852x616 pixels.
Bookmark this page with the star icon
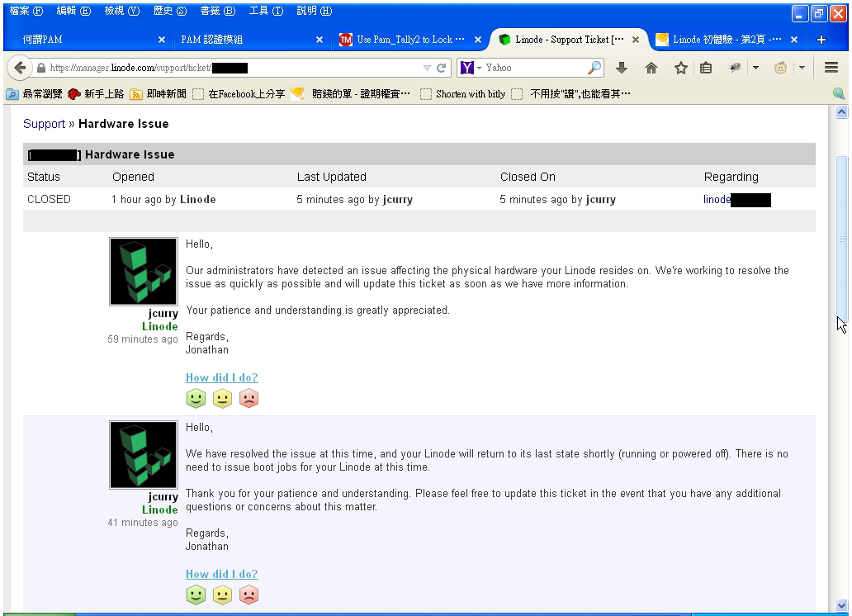[x=680, y=68]
